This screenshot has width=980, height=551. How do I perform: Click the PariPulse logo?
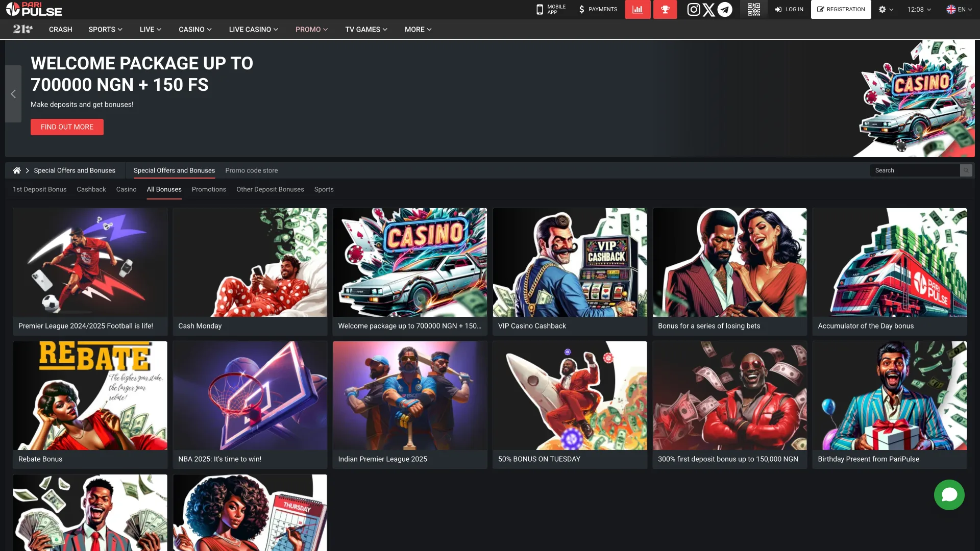[x=34, y=9]
